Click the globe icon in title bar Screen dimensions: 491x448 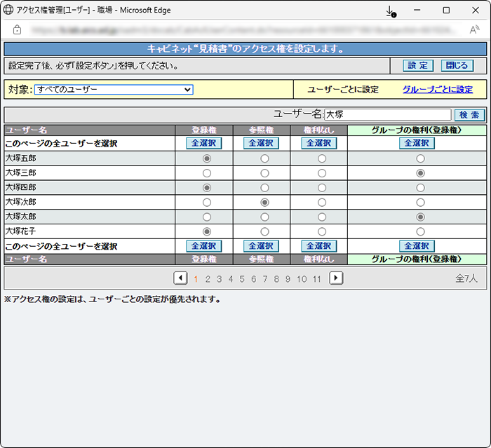[x=8, y=10]
